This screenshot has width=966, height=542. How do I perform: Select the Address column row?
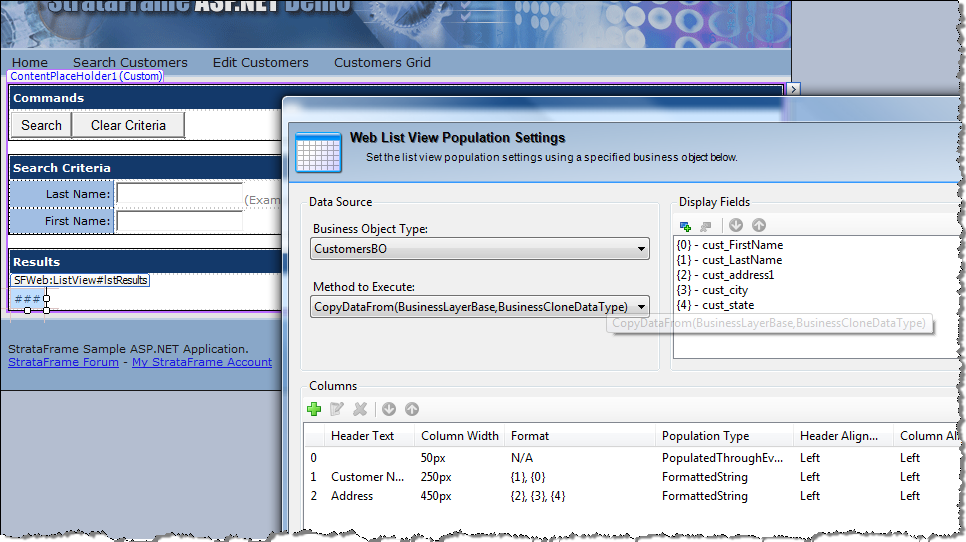click(x=351, y=496)
